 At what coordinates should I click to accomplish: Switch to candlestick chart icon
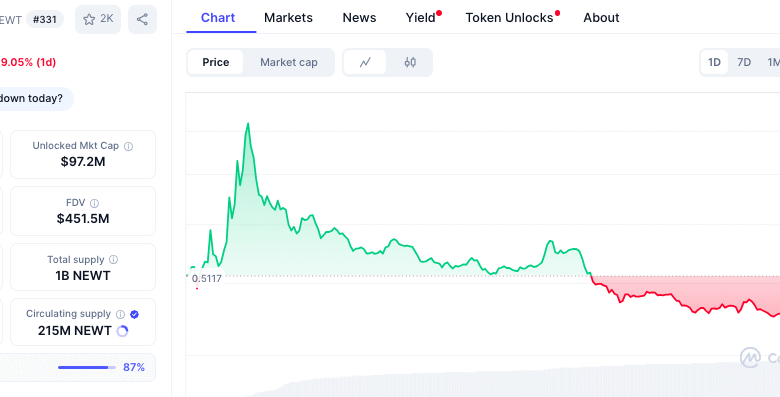410,62
